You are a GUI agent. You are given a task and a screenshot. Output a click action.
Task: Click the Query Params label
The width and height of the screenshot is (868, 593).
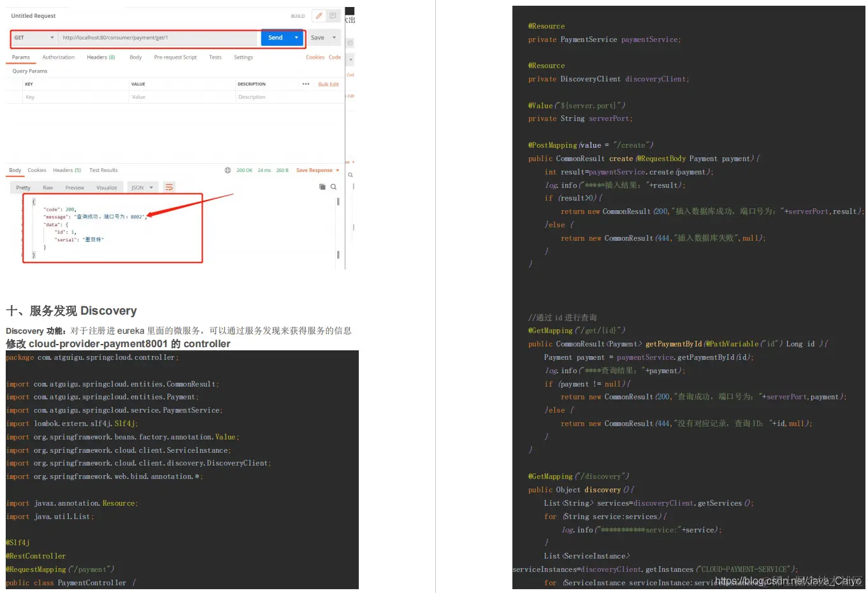pyautogui.click(x=30, y=71)
